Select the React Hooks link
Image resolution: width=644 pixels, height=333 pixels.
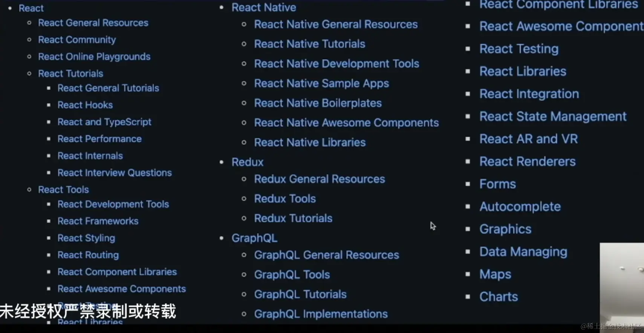pos(85,105)
